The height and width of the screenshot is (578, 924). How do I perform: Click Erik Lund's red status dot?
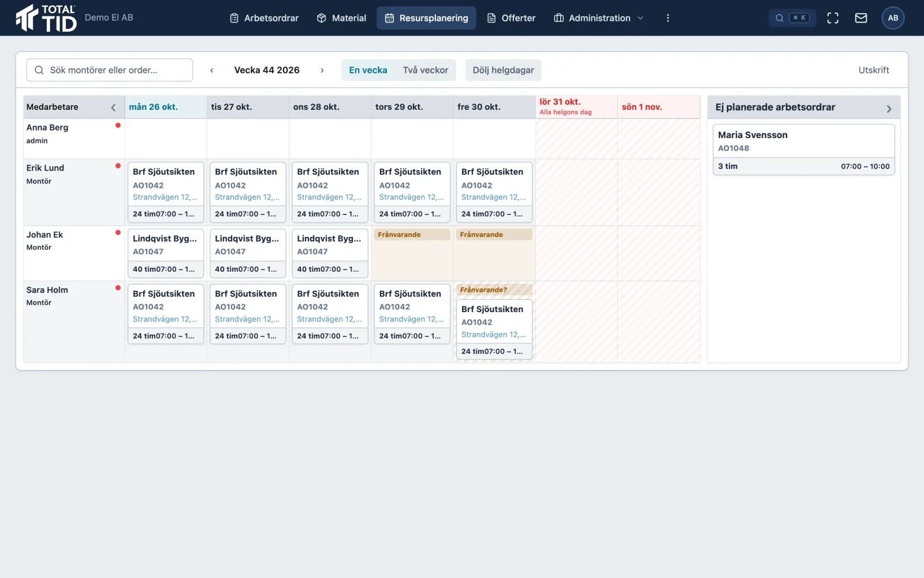(x=118, y=166)
